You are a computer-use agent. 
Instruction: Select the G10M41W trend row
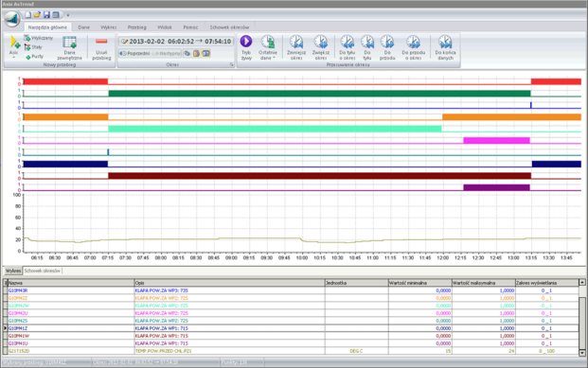tap(291, 336)
